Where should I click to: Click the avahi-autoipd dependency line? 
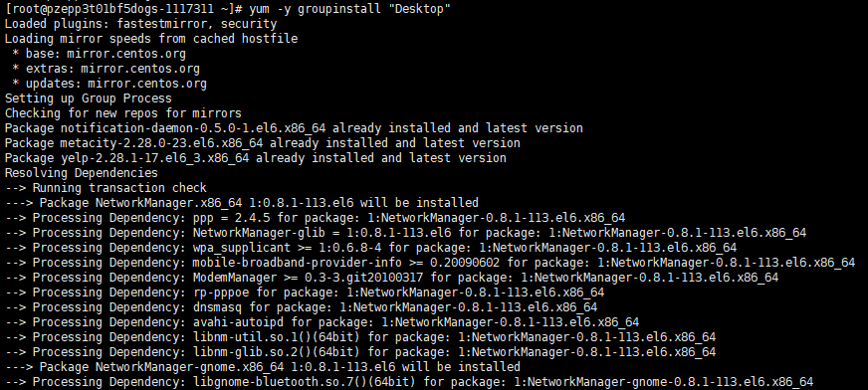pos(322,322)
